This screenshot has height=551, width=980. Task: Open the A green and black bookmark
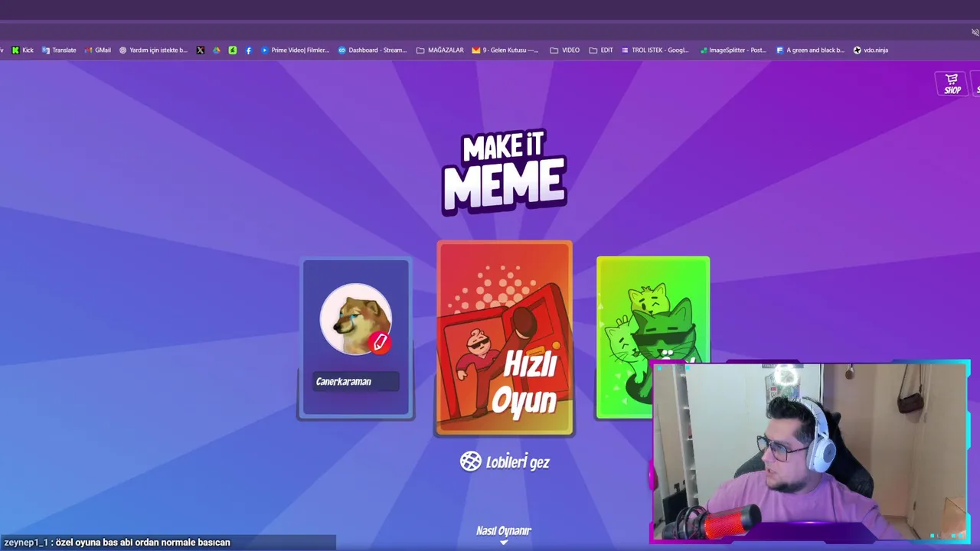point(810,50)
